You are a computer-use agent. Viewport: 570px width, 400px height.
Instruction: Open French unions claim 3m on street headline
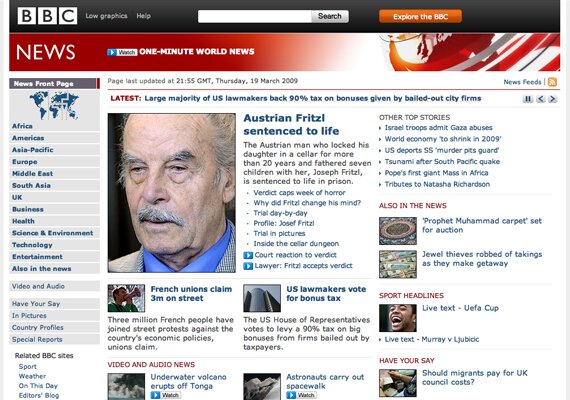click(x=191, y=294)
